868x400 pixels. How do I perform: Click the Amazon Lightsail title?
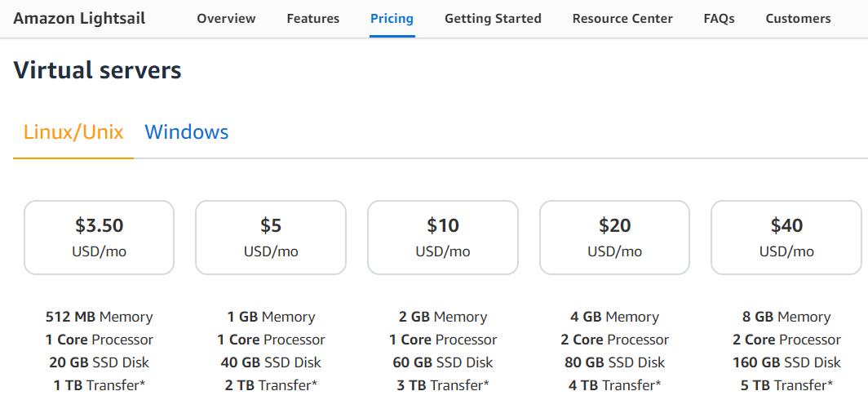pos(79,18)
